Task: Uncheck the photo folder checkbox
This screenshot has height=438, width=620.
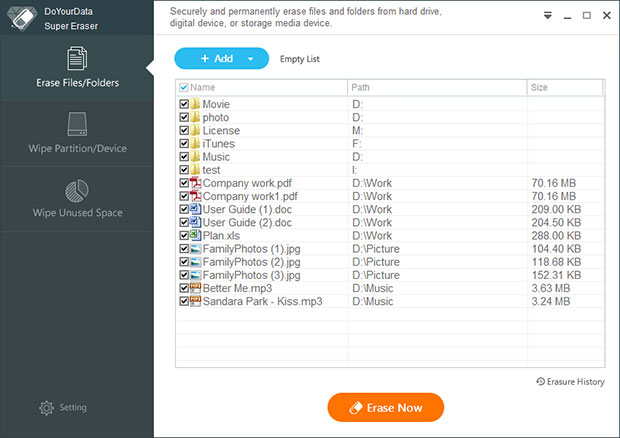Action: tap(184, 117)
